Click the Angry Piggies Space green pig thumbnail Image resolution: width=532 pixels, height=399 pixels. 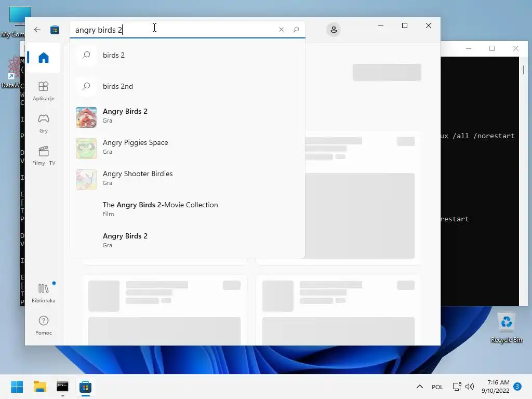[x=86, y=149]
